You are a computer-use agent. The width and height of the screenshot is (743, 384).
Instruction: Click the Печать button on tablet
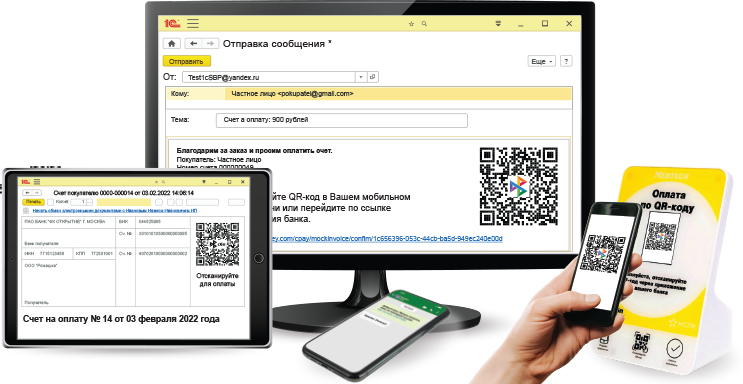coord(33,202)
